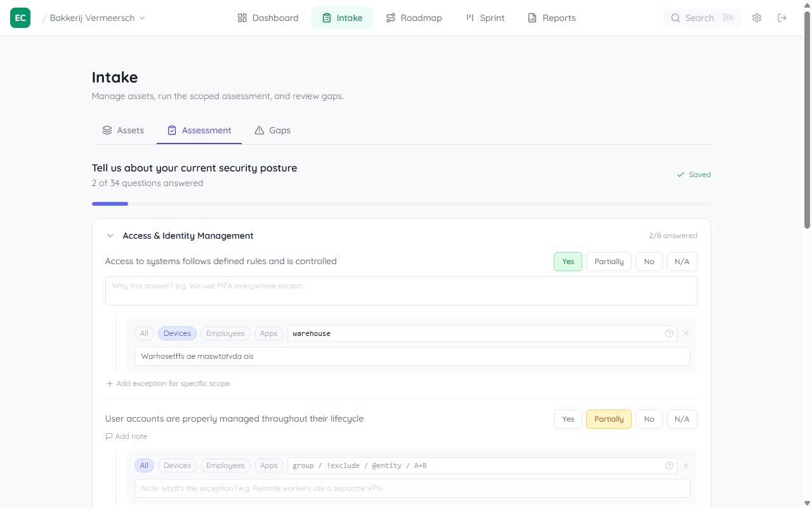Choose N/A for access to systems question
This screenshot has height=508, width=812.
click(682, 262)
